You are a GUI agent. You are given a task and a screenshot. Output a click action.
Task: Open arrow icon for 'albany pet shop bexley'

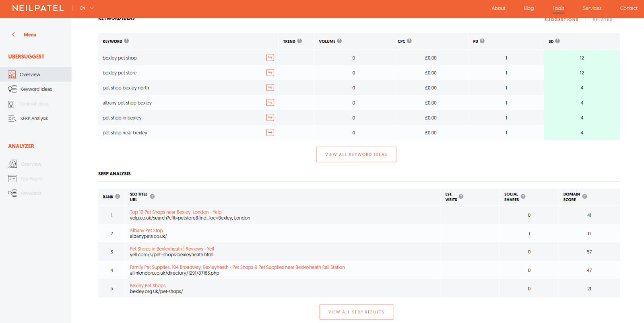270,103
